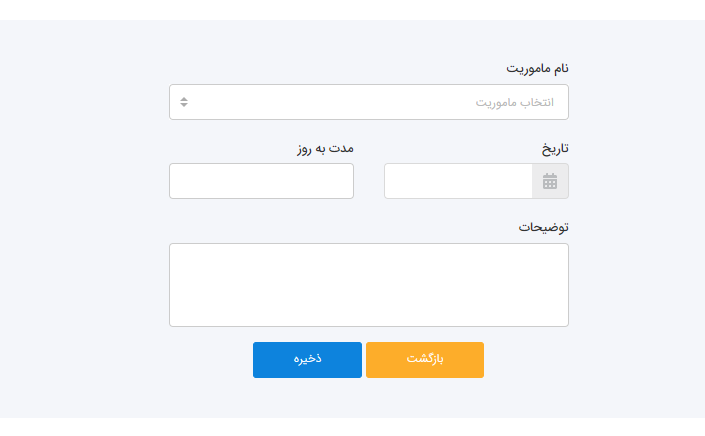Click the gray margin right of mission dropdown
This screenshot has width=705, height=436.
click(630, 102)
